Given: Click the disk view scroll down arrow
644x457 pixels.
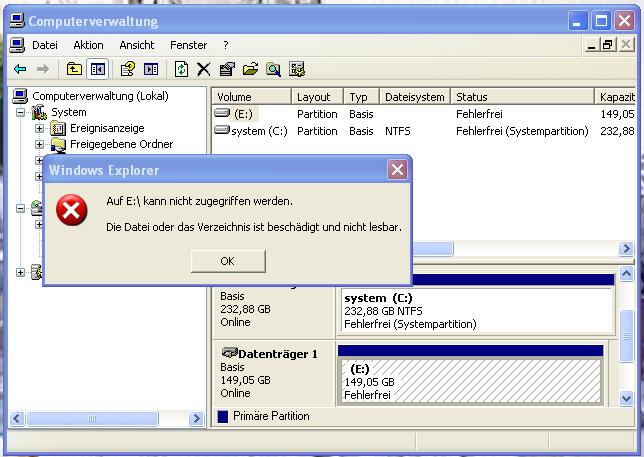Looking at the screenshot, I should click(626, 398).
